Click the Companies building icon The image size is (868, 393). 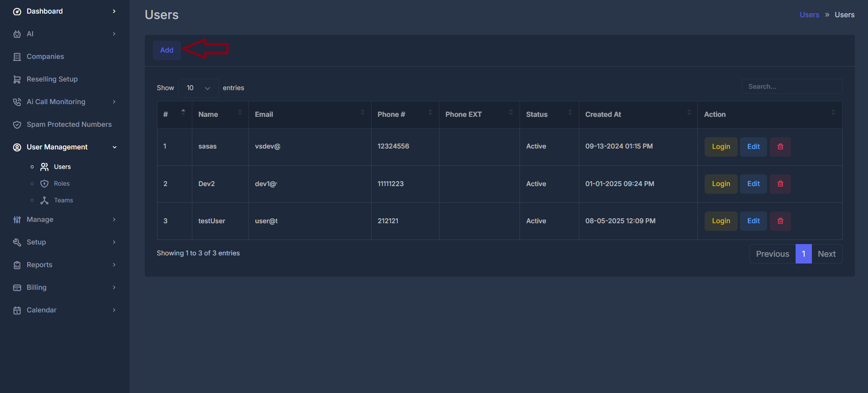click(x=17, y=57)
